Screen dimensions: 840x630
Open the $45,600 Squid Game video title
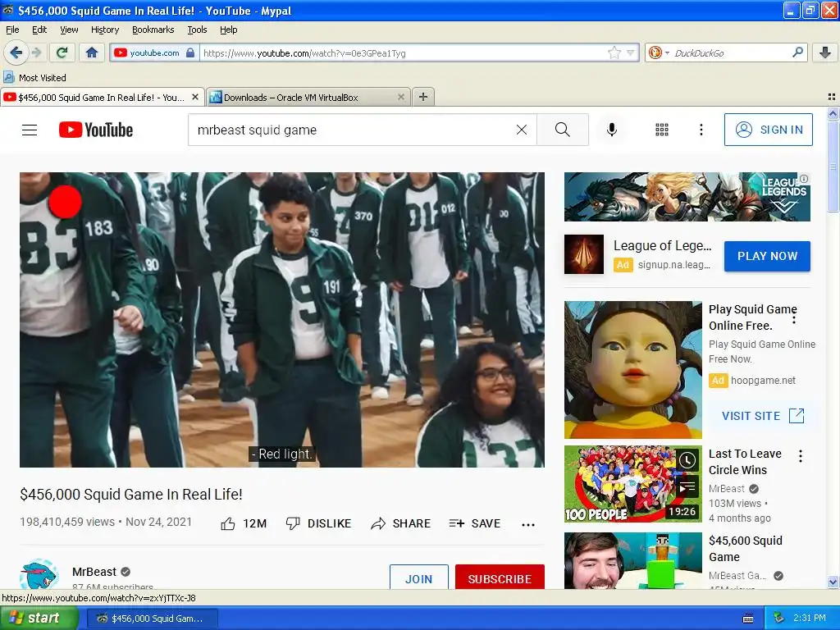pyautogui.click(x=745, y=549)
